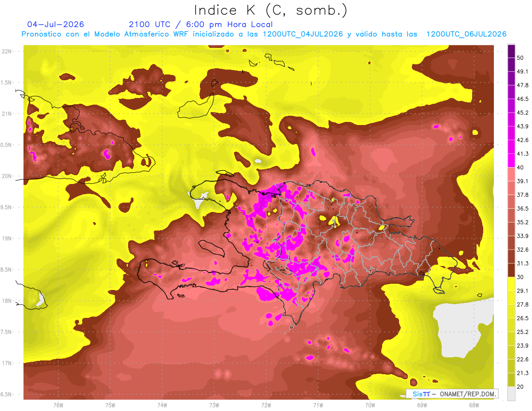Image resolution: width=532 pixels, height=411 pixels.
Task: Click the yellow legend swatch between 29.1 and 30
Action: 511,284
